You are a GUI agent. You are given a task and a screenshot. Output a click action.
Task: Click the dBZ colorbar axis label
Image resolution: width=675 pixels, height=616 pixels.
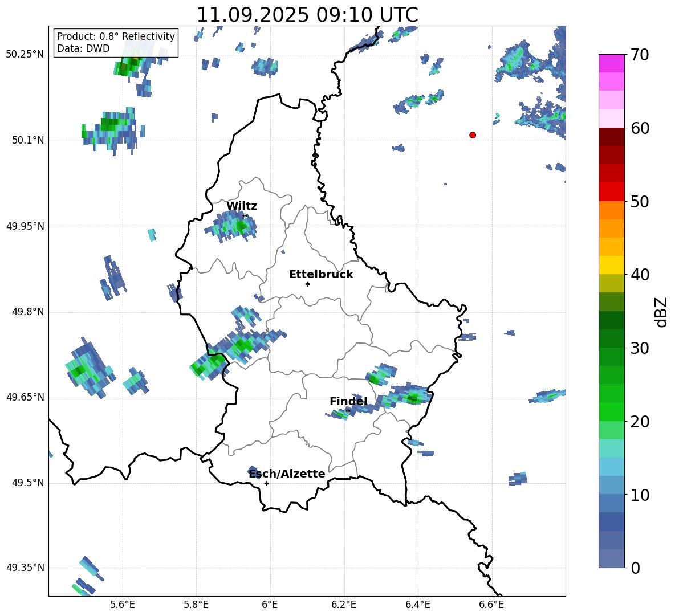tap(661, 312)
